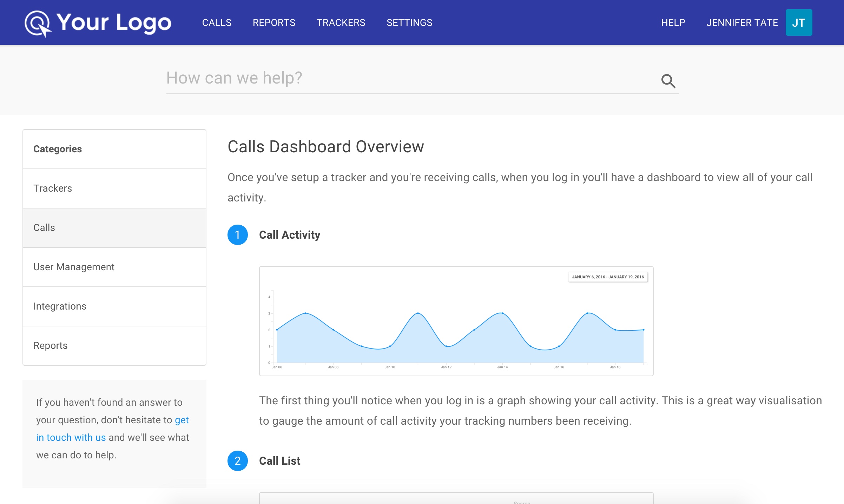Open the User Management category
Screen dimensions: 844x504
(x=114, y=267)
